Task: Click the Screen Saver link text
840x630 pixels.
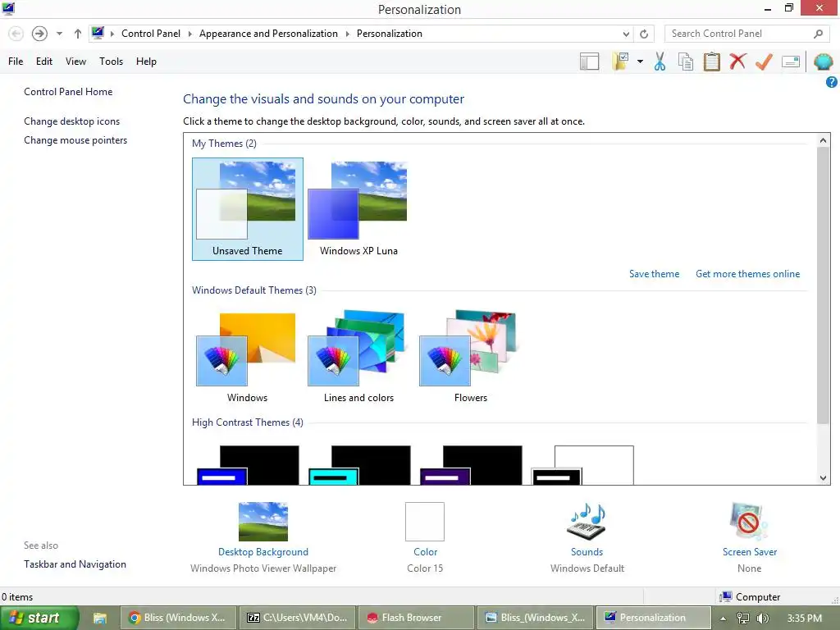Action: 750,552
